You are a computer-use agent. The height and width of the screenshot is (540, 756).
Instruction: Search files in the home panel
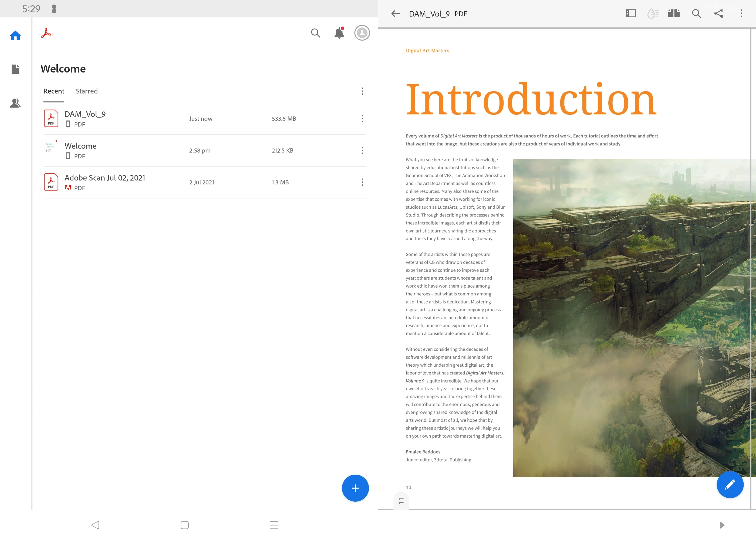pyautogui.click(x=315, y=33)
